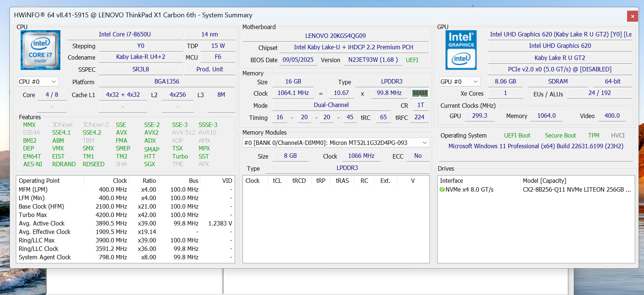Screen dimensions: 644x295
Task: Click the GPU clock value 299.3
Action: click(480, 116)
